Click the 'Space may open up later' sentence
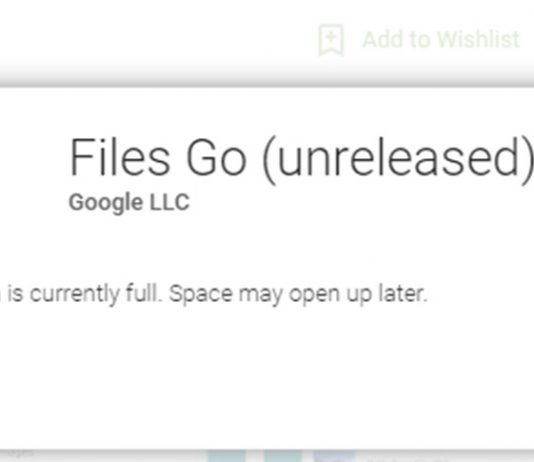Screen dimensions: 534x462 [298, 294]
